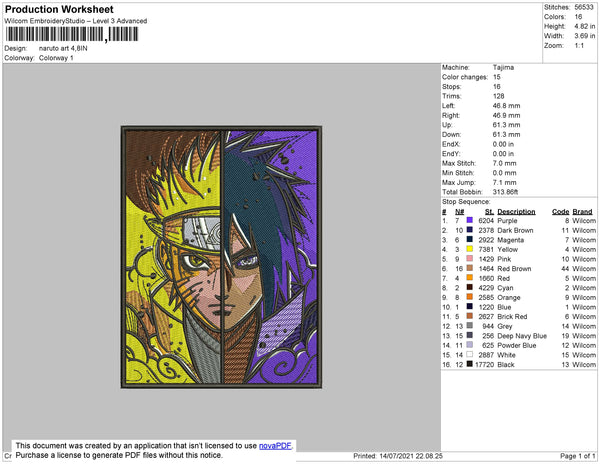Select the 'Colorway 1' value
The width and height of the screenshot is (600, 464).
pyautogui.click(x=56, y=58)
